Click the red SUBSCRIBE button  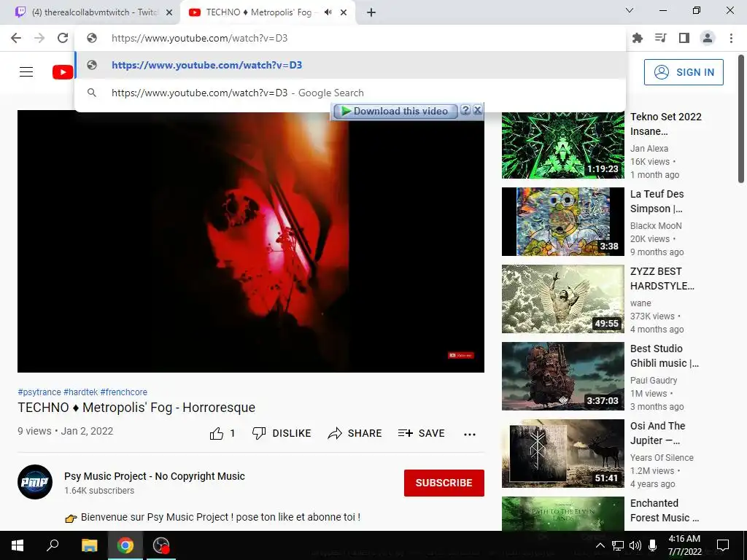(x=444, y=483)
